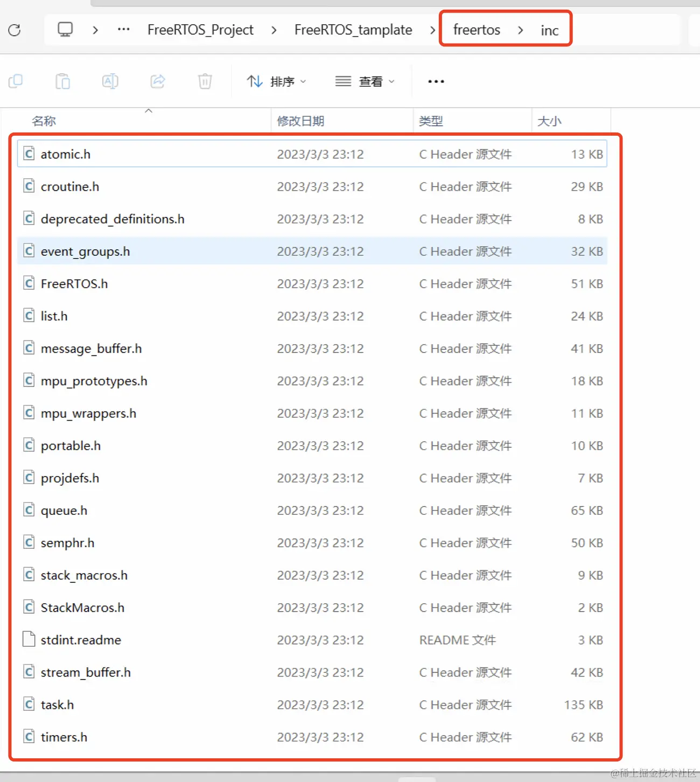This screenshot has width=700, height=782.
Task: Expand the chevron after the This PC icon
Action: tap(95, 30)
